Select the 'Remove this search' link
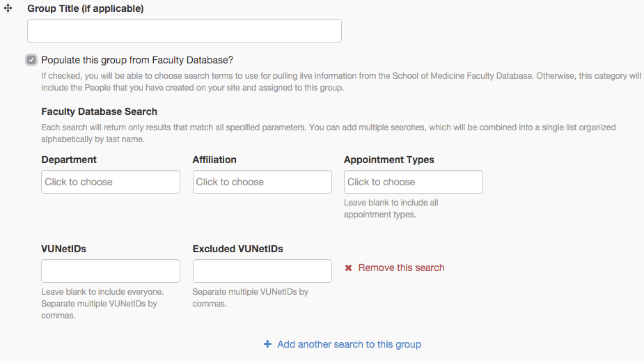The width and height of the screenshot is (644, 363). coord(401,268)
